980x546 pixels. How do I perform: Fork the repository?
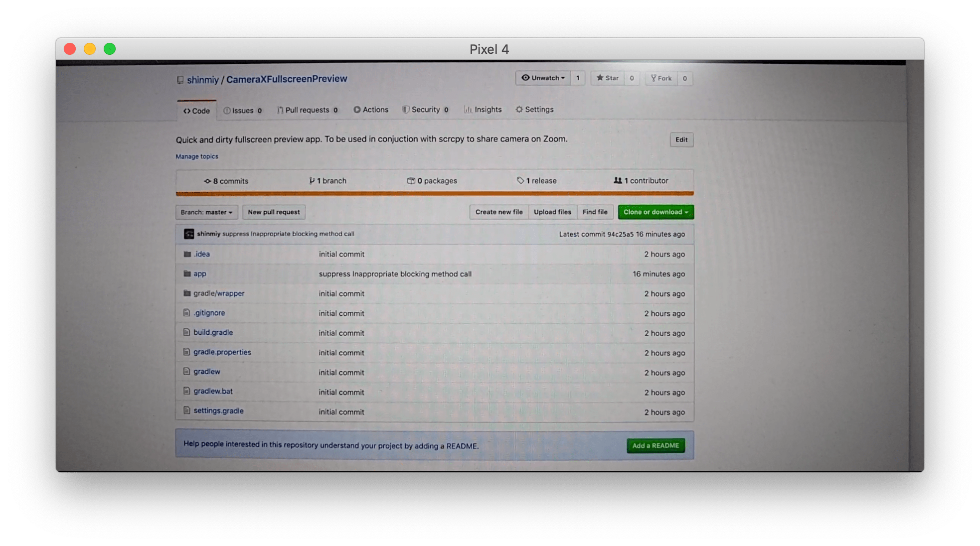tap(661, 78)
